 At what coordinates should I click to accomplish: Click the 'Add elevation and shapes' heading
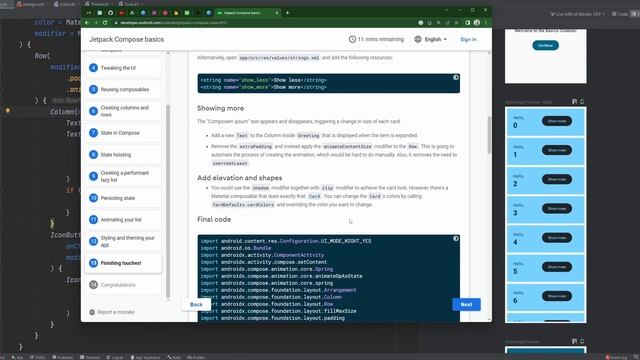pos(240,178)
